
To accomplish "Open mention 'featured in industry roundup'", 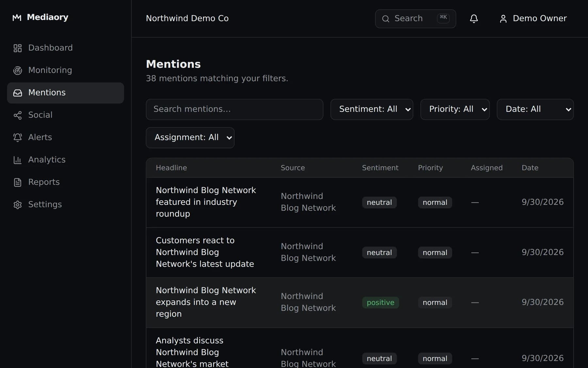I will point(206,202).
